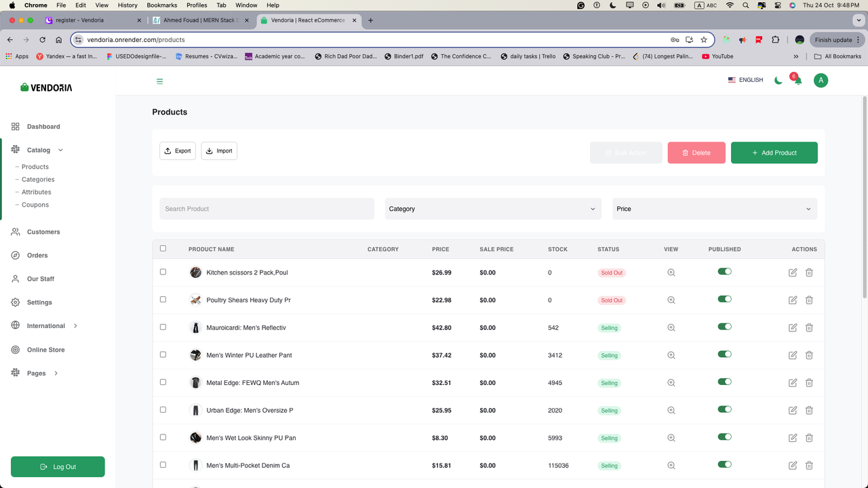Check the Mauroicardi Men's Reflectiv row
This screenshot has height=488, width=868.
(x=163, y=327)
